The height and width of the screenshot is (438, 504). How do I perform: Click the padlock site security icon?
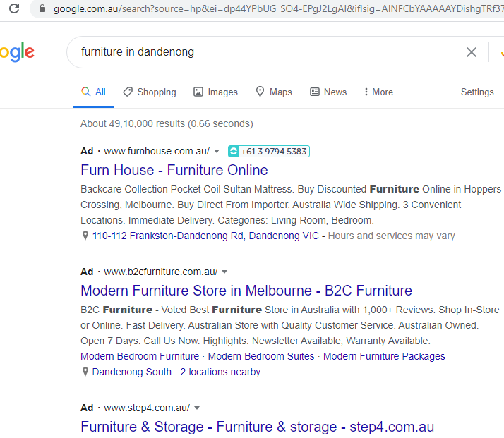click(42, 9)
